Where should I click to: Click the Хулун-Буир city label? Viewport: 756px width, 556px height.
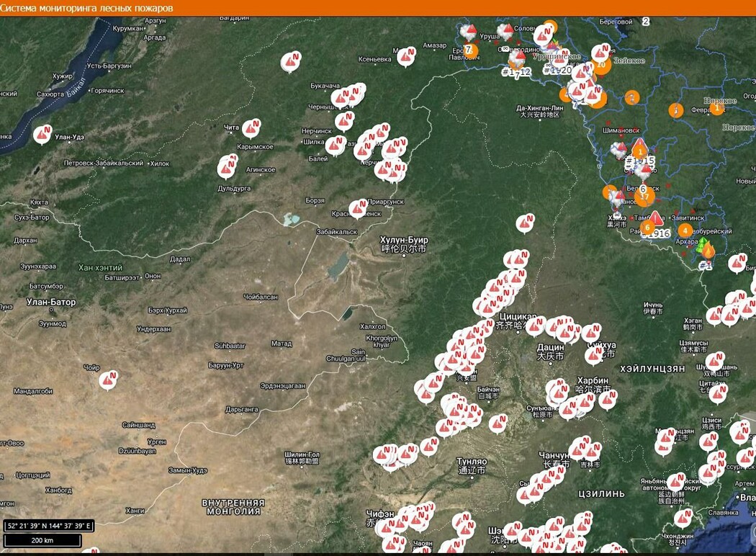pos(404,240)
